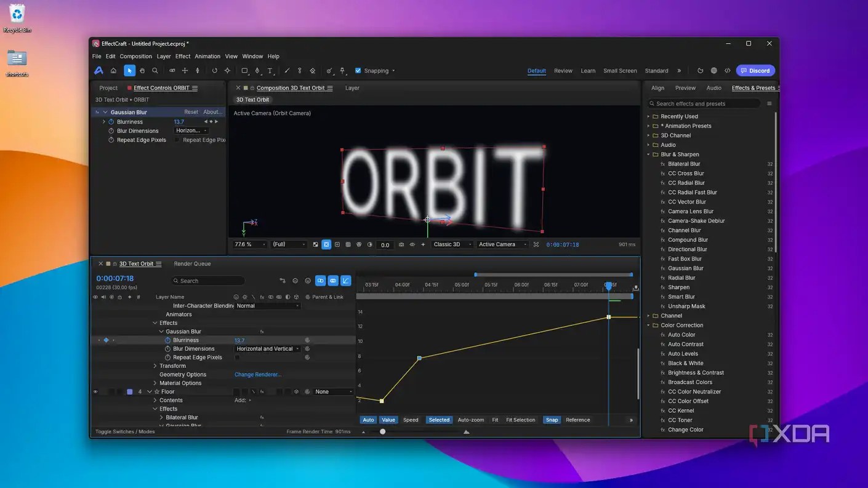
Task: Open the (Full) resolution dropdown
Action: click(x=289, y=244)
